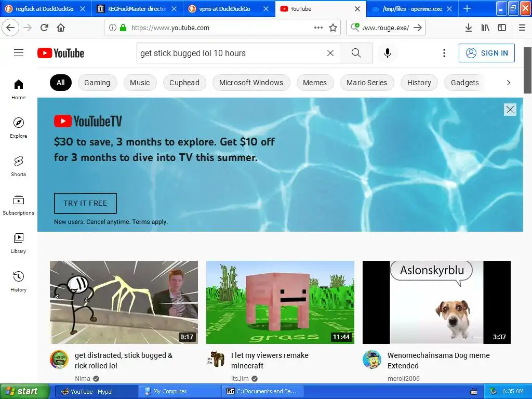Click the go arrow in browser search box

418,28
